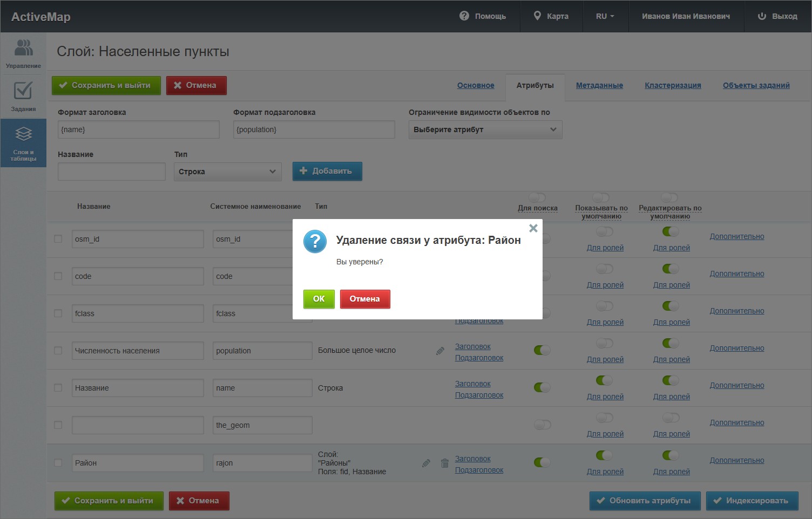Open Слои и таблицы sidebar section
This screenshot has width=812, height=519.
[23, 143]
